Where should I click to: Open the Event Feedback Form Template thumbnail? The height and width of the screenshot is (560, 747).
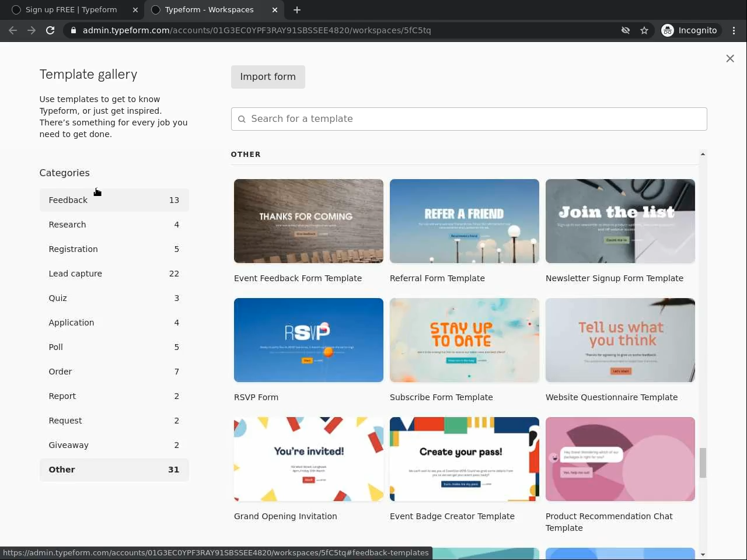(x=309, y=221)
